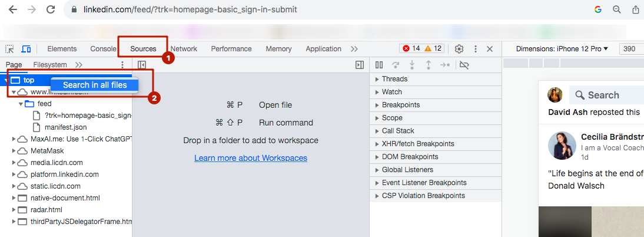The height and width of the screenshot is (237, 644).
Task: Open DevTools settings gear
Action: [x=459, y=49]
